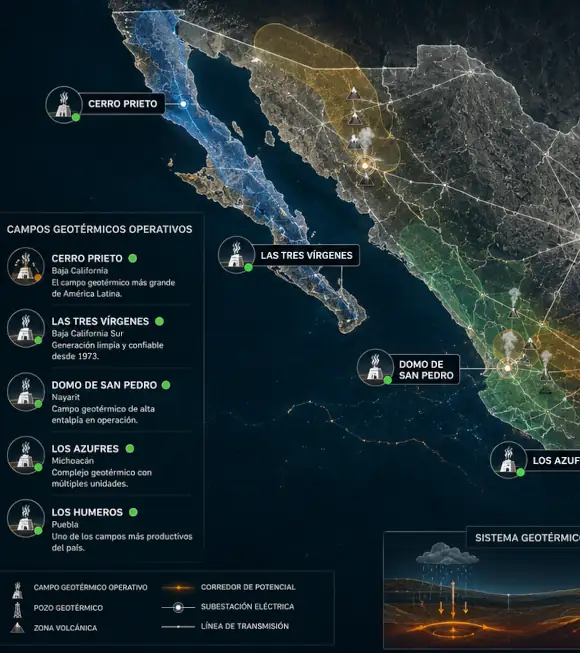
Task: Click the glowing substation node in yellow corridor
Action: click(365, 166)
